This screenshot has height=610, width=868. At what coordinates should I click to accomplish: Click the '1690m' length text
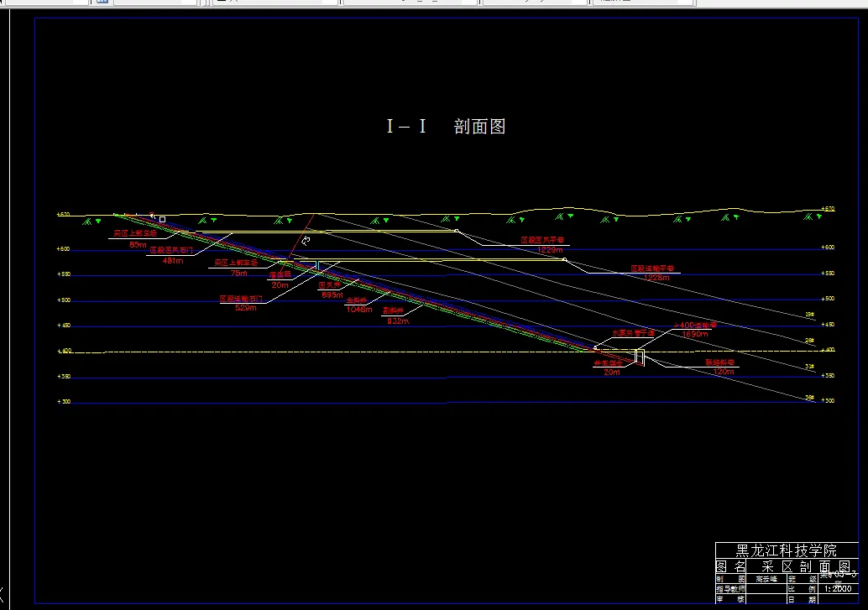pos(695,334)
